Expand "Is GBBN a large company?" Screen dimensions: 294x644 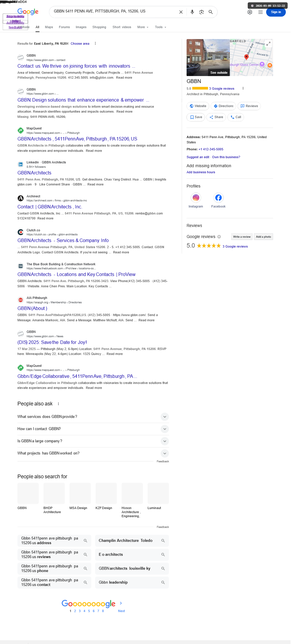tap(164, 441)
